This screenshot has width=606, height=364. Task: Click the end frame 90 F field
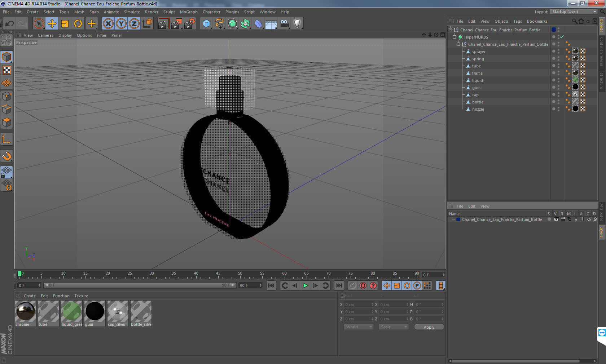(x=250, y=285)
